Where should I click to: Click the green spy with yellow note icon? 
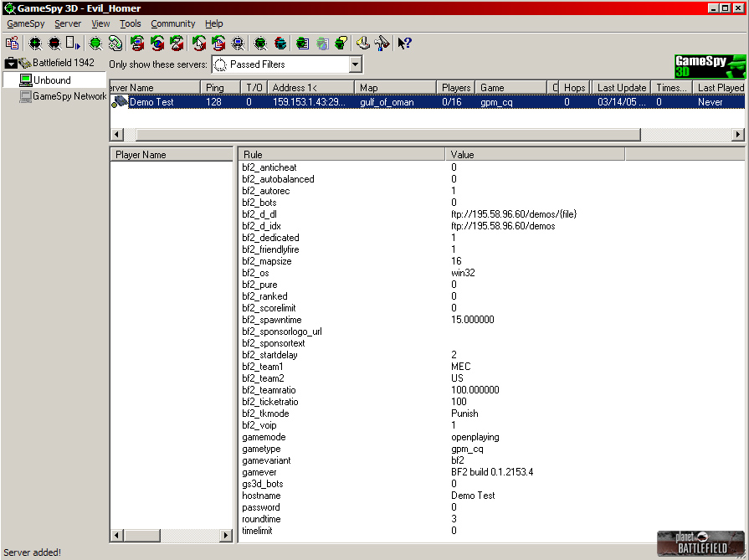point(341,44)
